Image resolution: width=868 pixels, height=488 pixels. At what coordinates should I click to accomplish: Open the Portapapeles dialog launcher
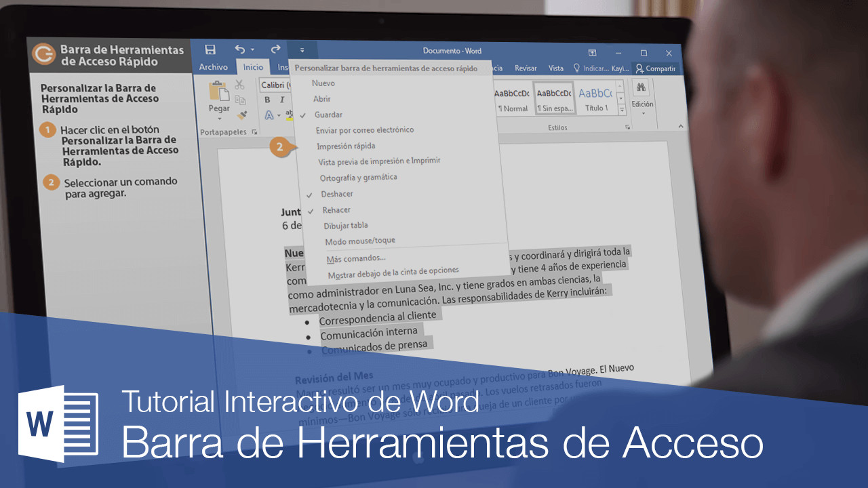[x=255, y=132]
